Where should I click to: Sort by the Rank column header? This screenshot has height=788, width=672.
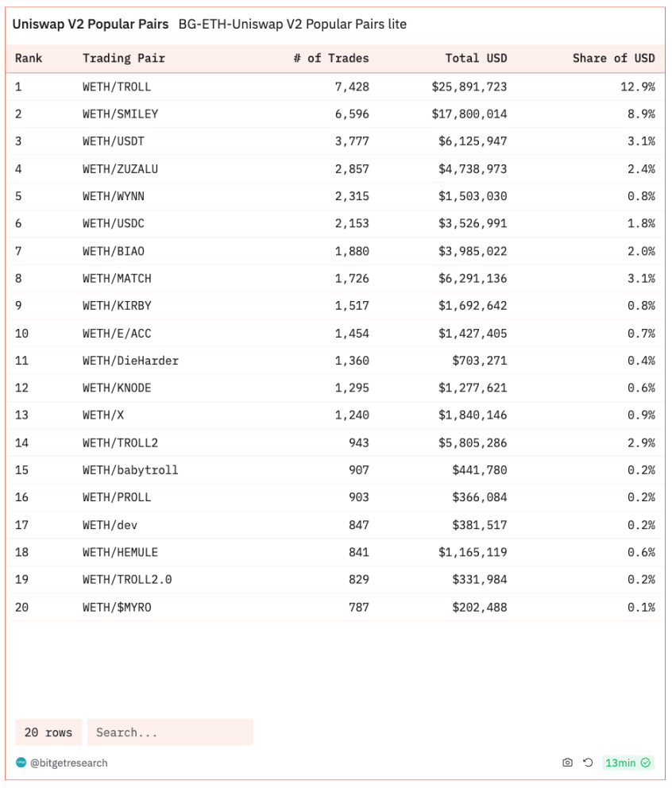pos(29,58)
